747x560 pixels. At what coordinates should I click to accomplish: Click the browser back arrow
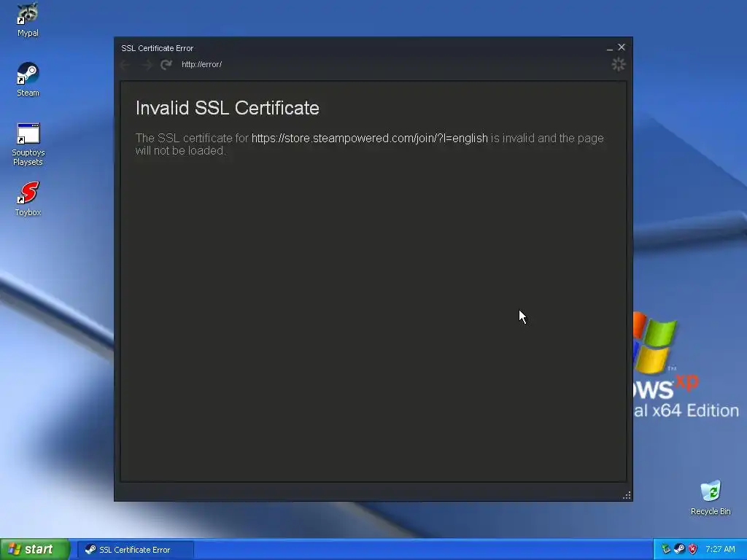coord(125,65)
